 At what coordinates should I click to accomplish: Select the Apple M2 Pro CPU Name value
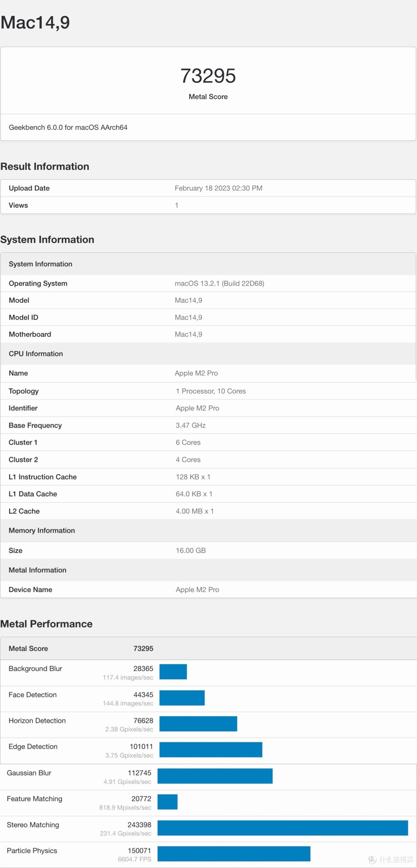[x=196, y=373]
